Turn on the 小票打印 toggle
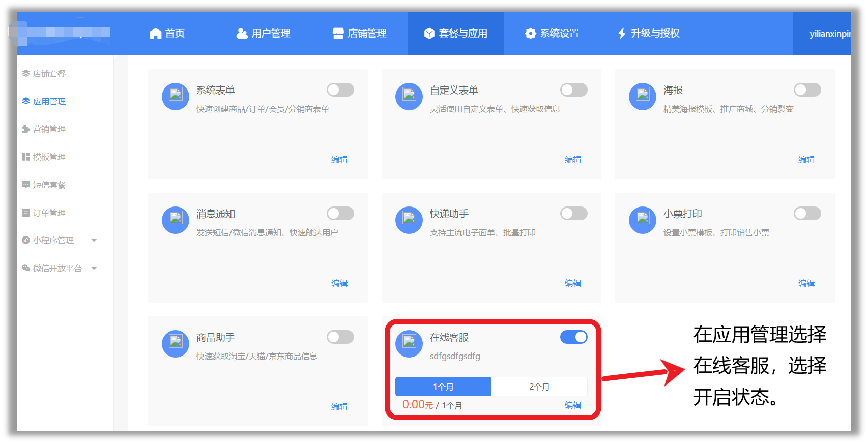The height and width of the screenshot is (444, 868). (x=807, y=214)
